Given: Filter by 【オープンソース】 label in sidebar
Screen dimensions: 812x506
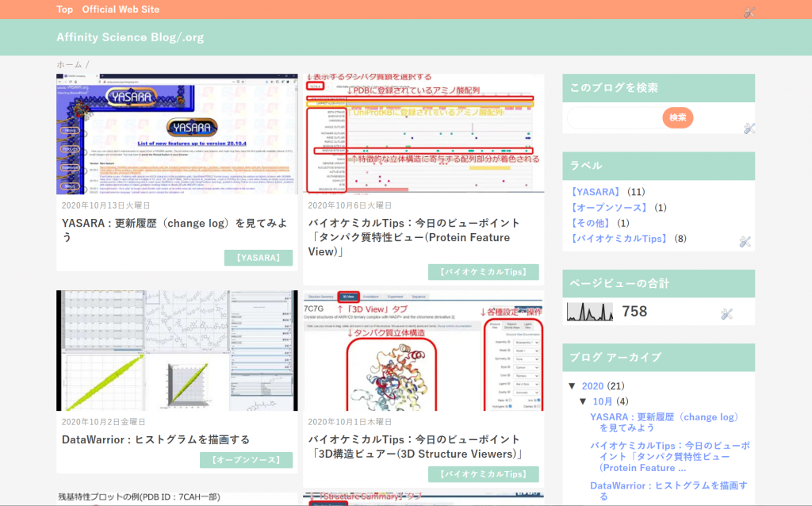Looking at the screenshot, I should (x=609, y=208).
